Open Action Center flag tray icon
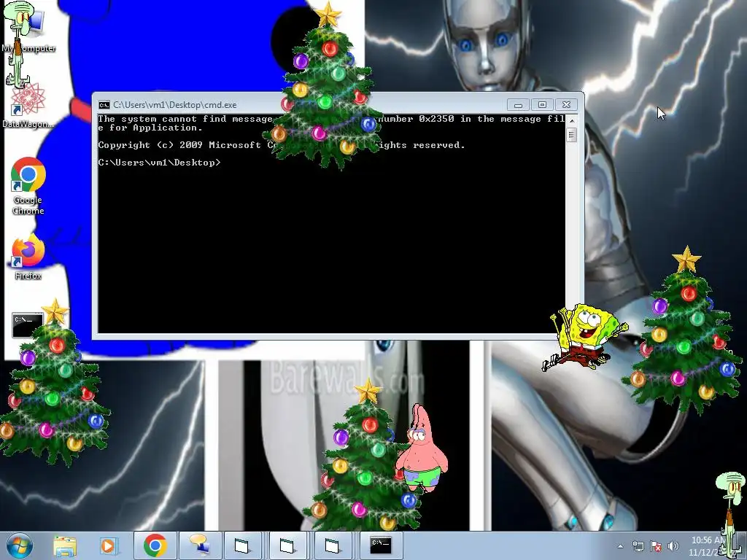747x560 pixels. (x=656, y=547)
